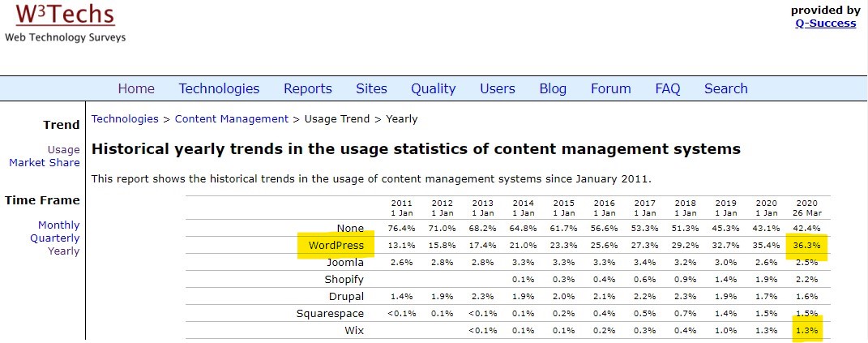Click the WordPress row label

(336, 245)
